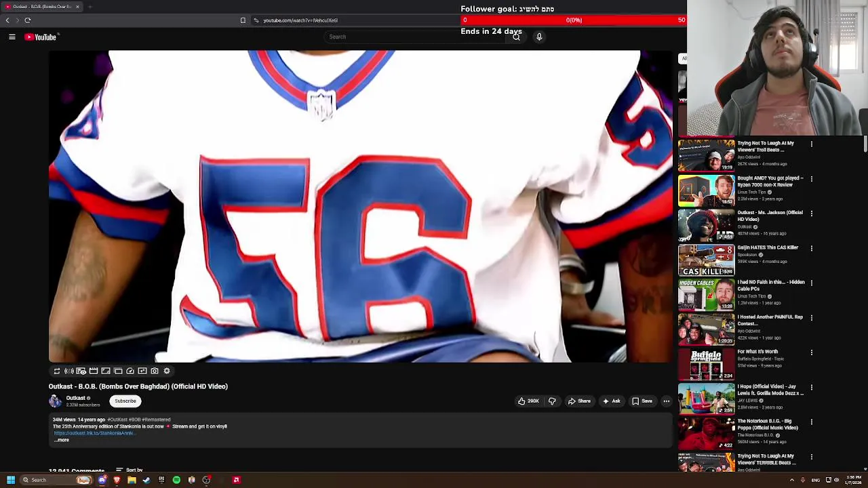The height and width of the screenshot is (488, 868).
Task: Open the AMD Software taskbar icon
Action: click(236, 480)
